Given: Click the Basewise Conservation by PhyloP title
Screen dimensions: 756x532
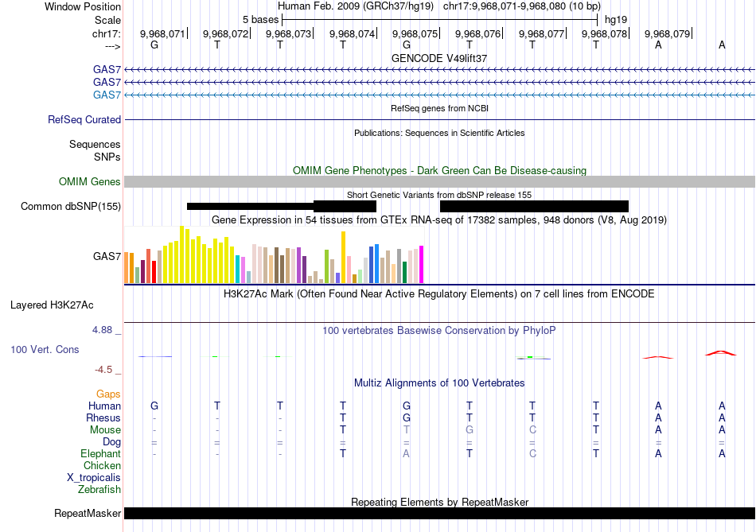Looking at the screenshot, I should tap(438, 331).
